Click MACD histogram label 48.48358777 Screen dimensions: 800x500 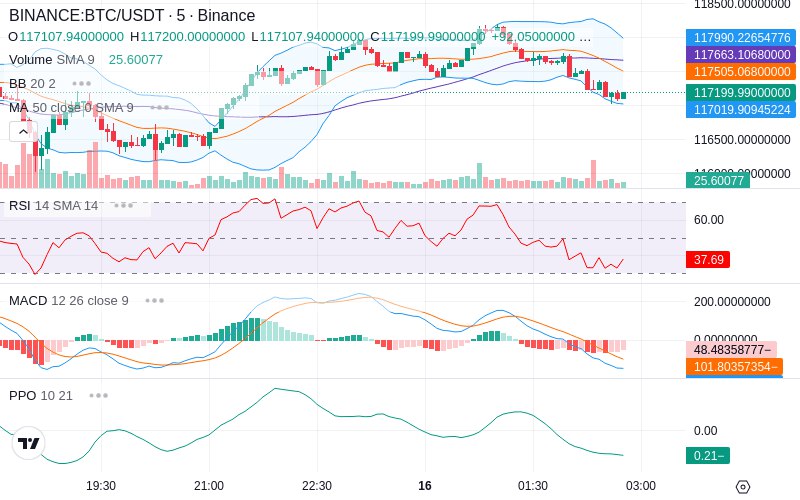coord(732,349)
